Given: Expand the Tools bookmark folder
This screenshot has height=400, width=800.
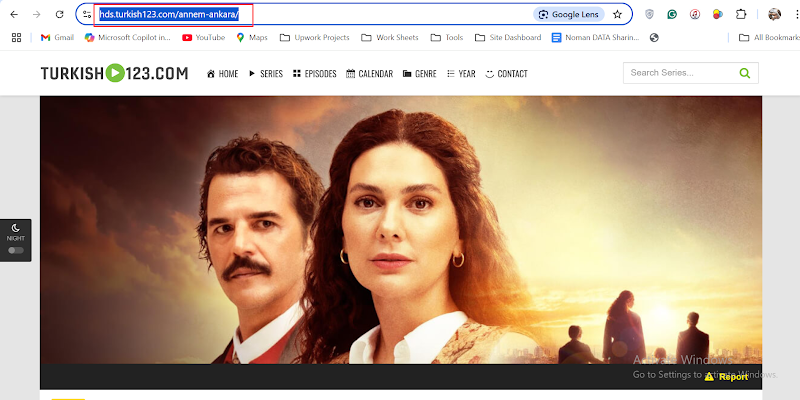Looking at the screenshot, I should 447,37.
